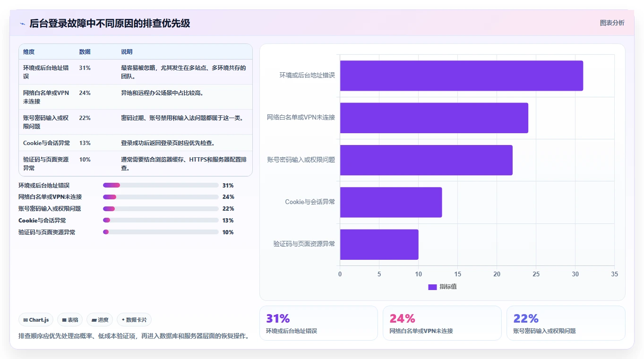
Task: Click table cell 网络白名单或VPN未连接
Action: click(x=46, y=97)
